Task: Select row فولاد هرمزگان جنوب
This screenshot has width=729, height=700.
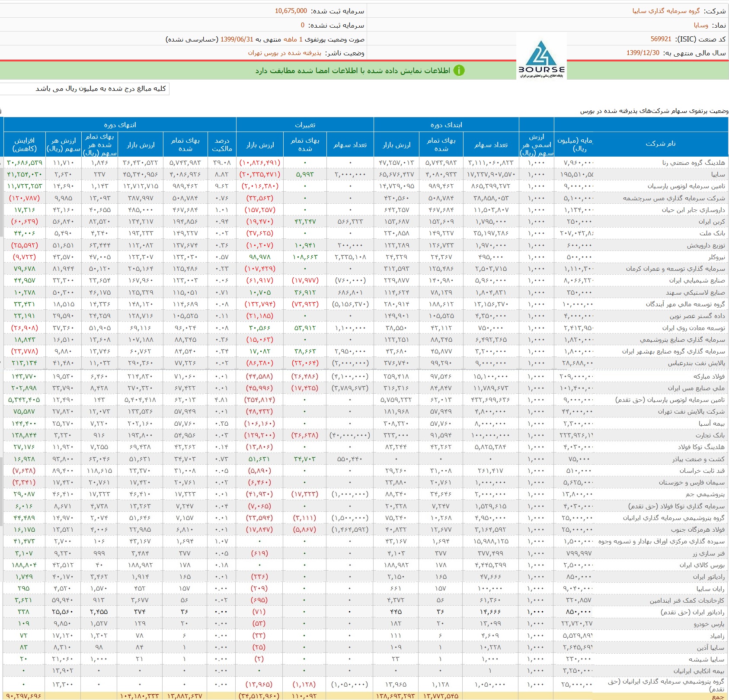Action: coord(366,530)
